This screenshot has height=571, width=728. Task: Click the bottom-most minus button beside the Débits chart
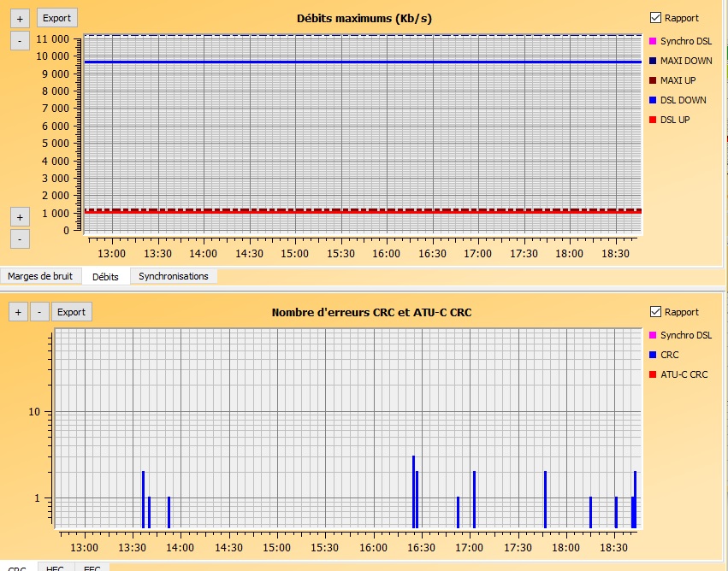tap(20, 238)
